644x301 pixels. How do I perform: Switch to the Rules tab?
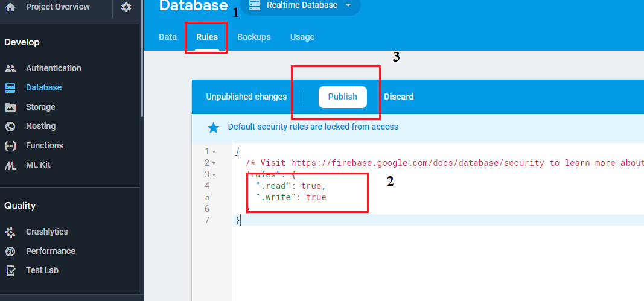207,37
